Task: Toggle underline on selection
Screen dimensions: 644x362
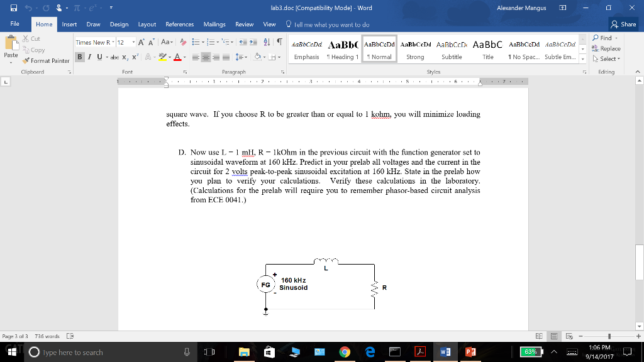Action: pyautogui.click(x=100, y=57)
